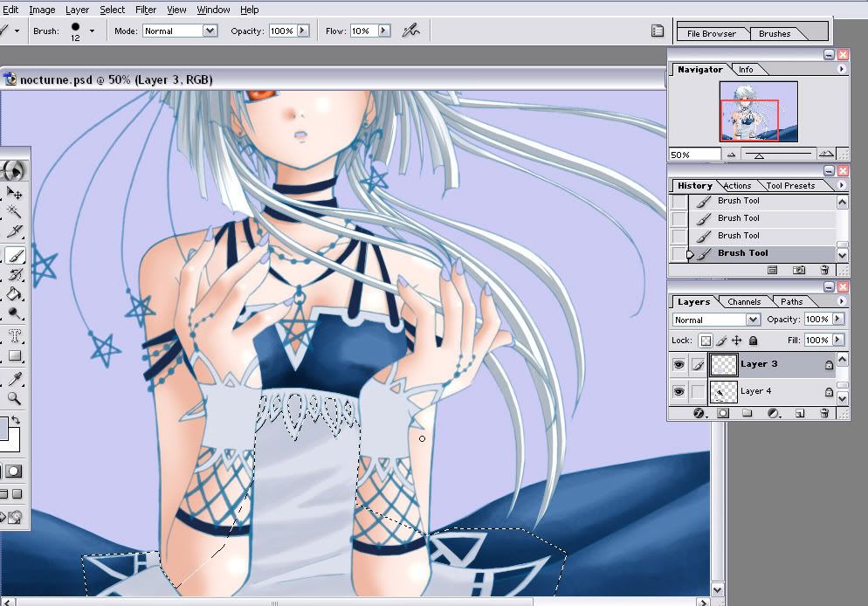The image size is (868, 606).
Task: Add a layer mask
Action: pyautogui.click(x=723, y=413)
